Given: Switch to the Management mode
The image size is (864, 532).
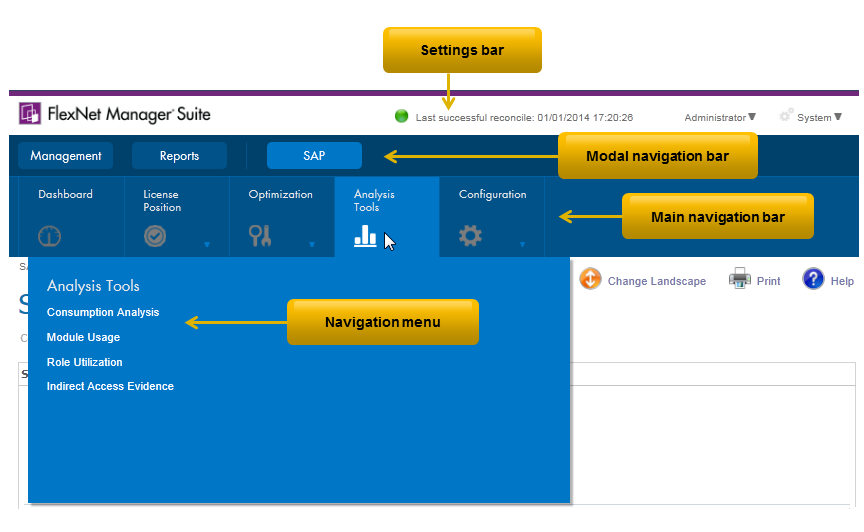Looking at the screenshot, I should click(66, 156).
